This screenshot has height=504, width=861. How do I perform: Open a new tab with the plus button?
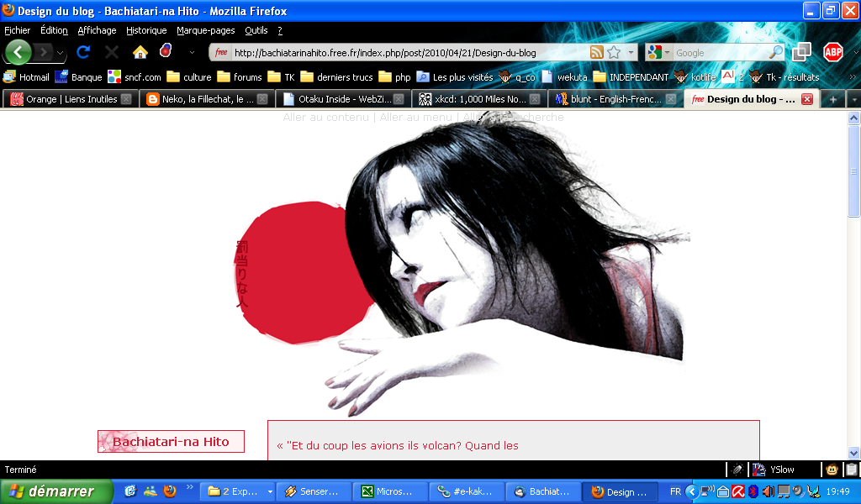click(x=833, y=99)
